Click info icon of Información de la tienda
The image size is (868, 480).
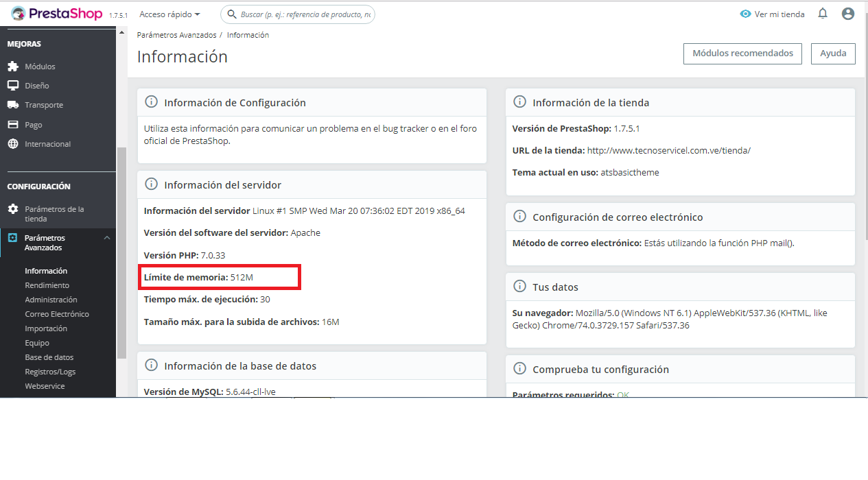coord(519,102)
